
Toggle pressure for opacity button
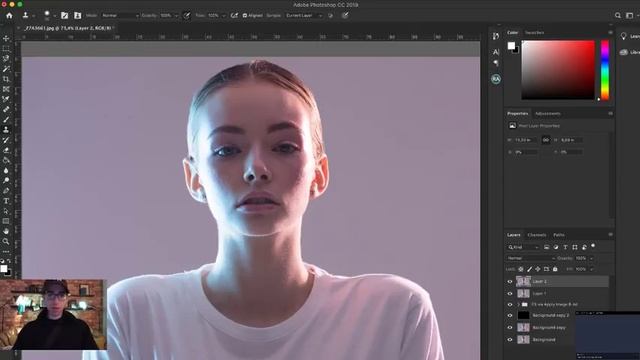point(187,16)
